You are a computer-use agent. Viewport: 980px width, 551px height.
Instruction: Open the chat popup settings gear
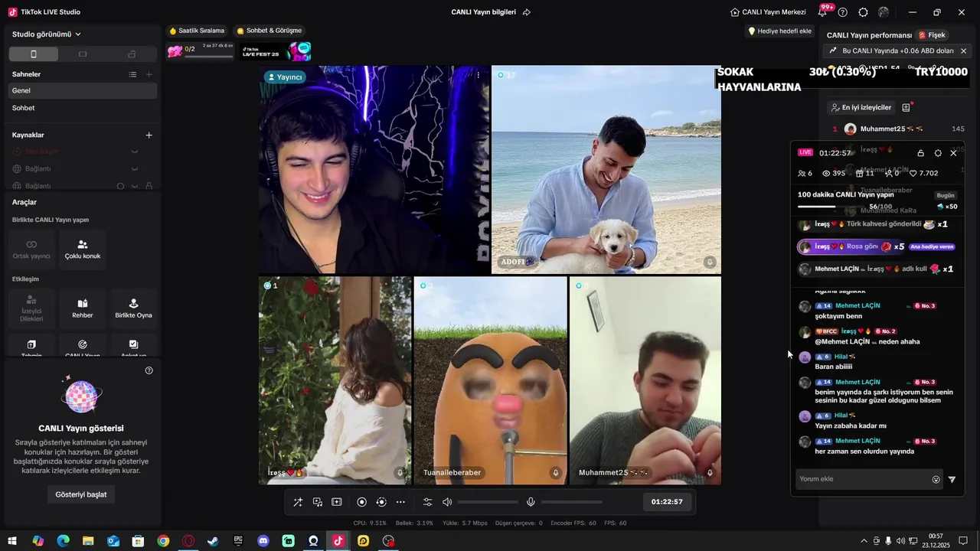coord(938,153)
